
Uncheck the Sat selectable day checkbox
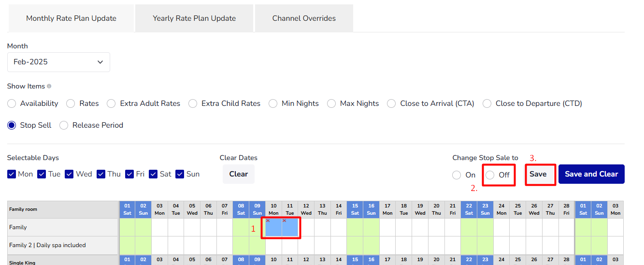click(x=153, y=174)
